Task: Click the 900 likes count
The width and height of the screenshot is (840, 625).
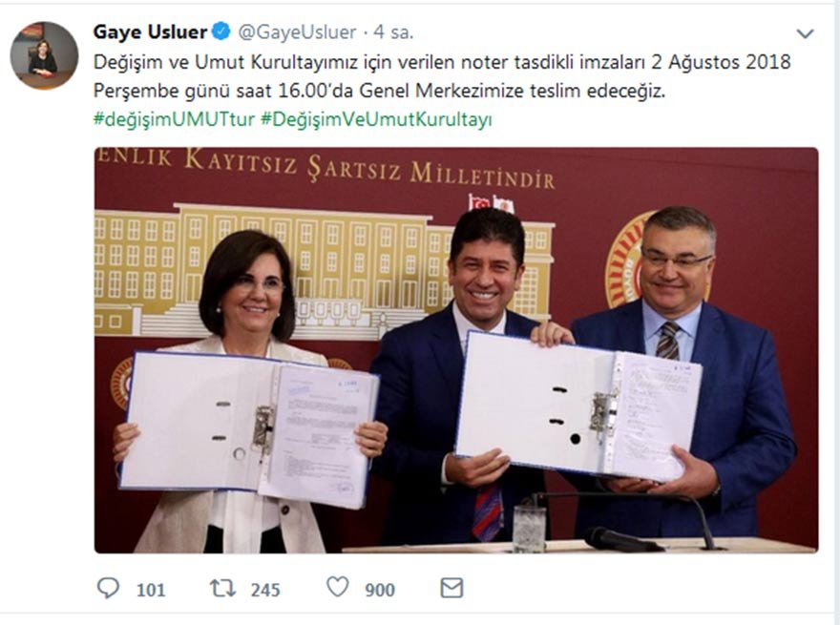Action: pyautogui.click(x=380, y=590)
